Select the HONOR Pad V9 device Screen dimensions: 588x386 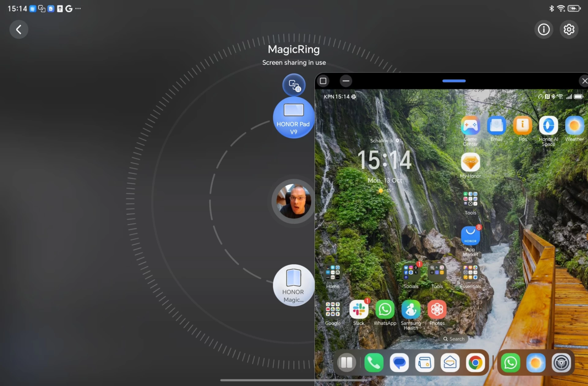tap(293, 118)
